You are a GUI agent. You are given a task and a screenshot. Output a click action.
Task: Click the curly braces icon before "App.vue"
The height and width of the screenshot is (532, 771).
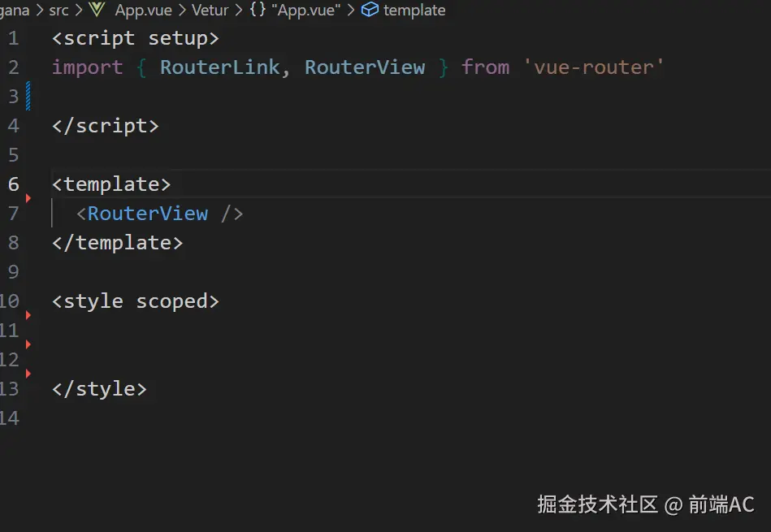click(258, 10)
